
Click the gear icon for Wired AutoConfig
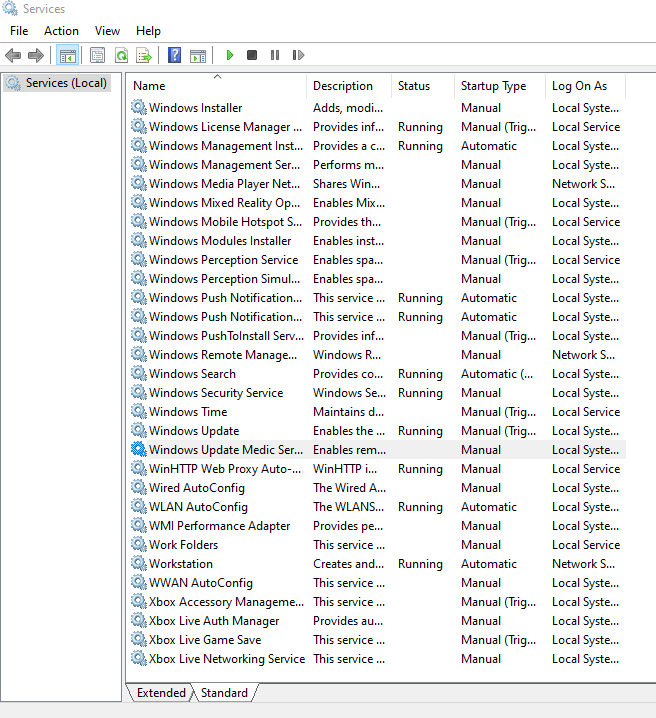point(139,487)
